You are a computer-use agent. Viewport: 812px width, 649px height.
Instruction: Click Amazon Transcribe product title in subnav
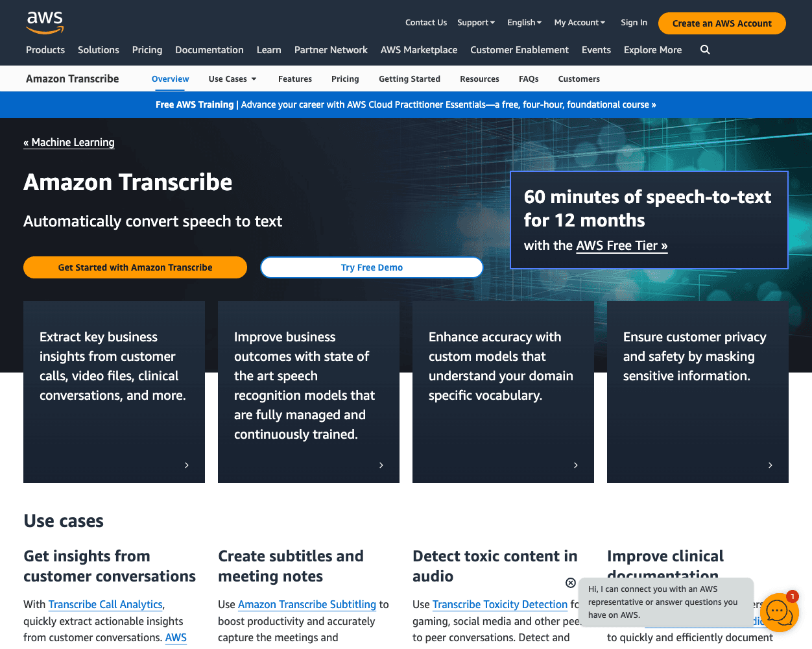[73, 79]
